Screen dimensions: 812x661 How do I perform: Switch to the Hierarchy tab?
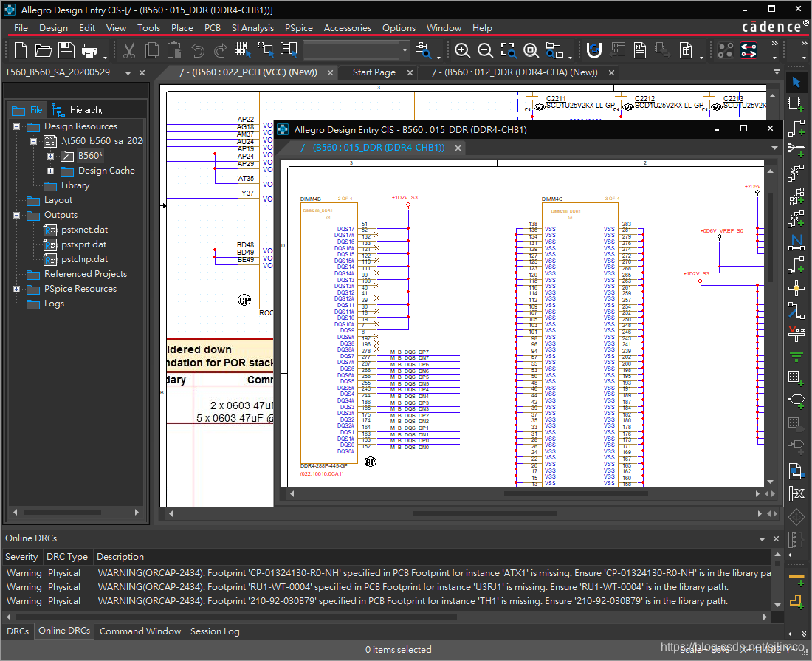click(x=79, y=110)
